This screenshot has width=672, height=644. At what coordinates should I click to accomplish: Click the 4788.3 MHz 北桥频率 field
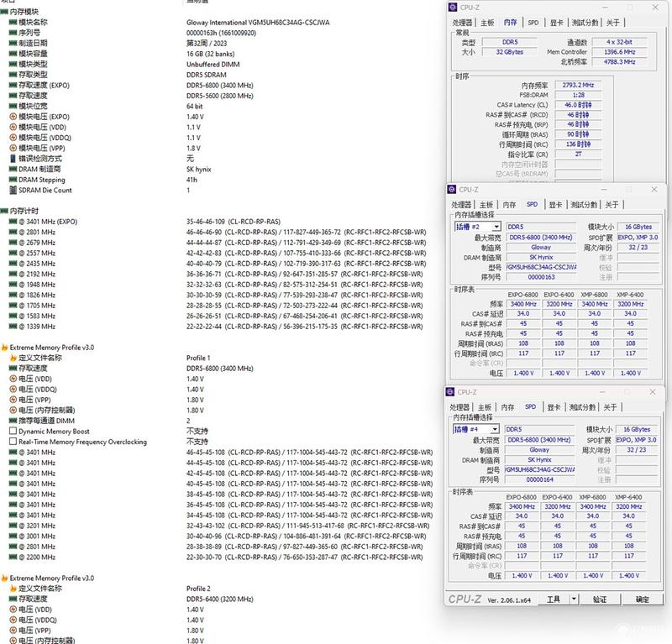click(619, 61)
